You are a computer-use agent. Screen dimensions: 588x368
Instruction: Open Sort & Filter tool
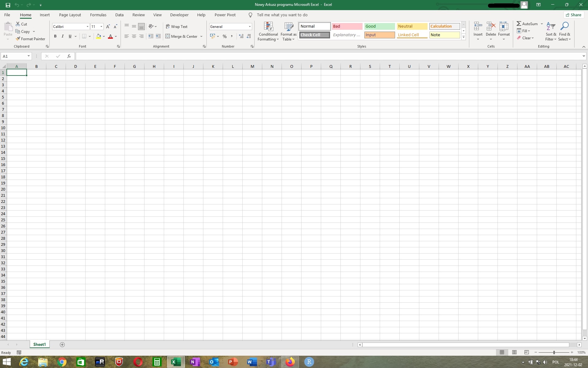coord(551,32)
